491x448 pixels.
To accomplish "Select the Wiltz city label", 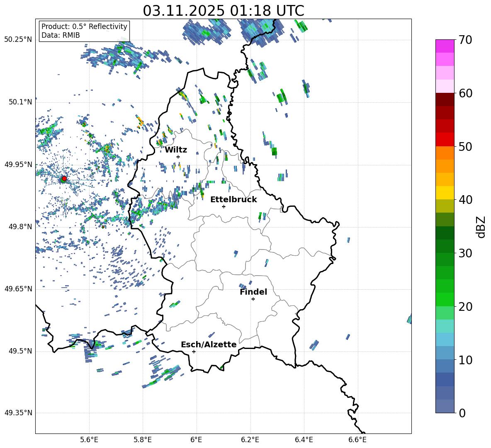I will (x=176, y=150).
